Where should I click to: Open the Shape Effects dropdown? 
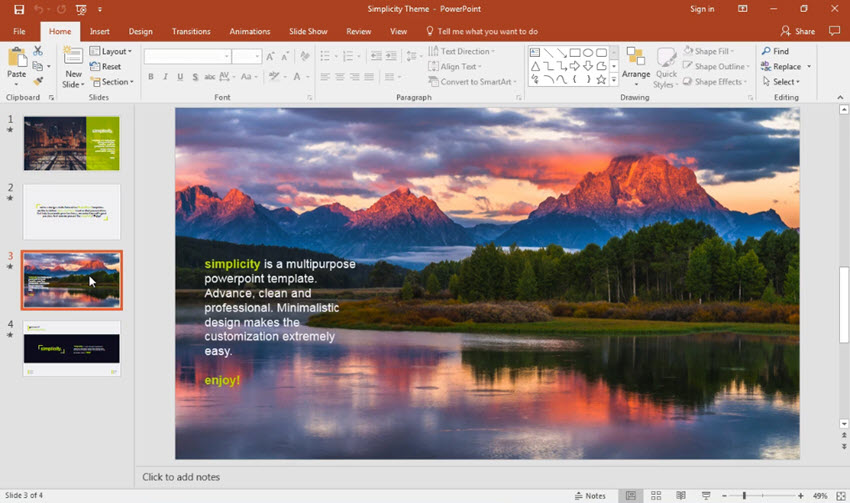[715, 81]
